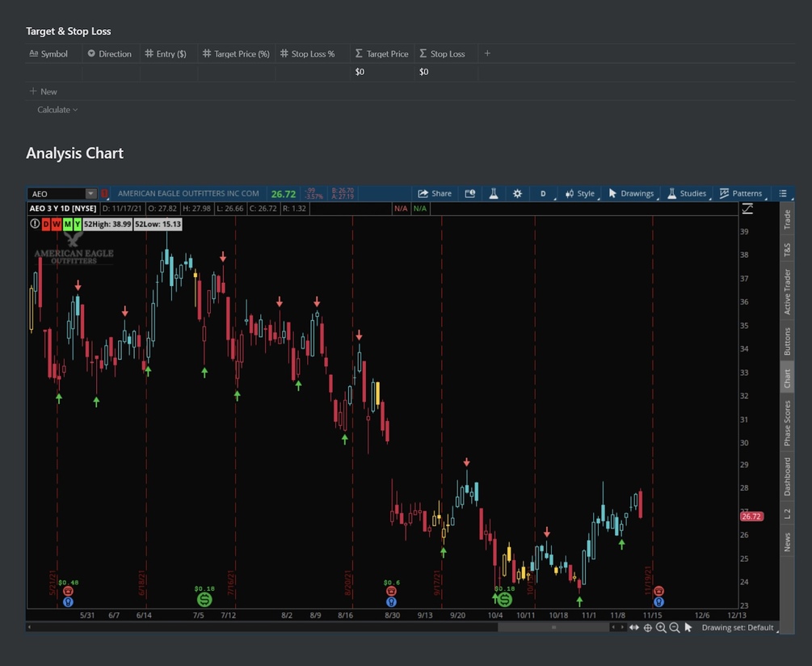Expand the AEO symbol selector arrow

pyautogui.click(x=90, y=194)
